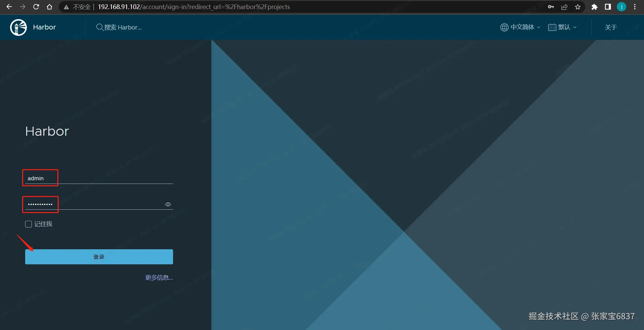Click the Harbor lighthouse logo

[18, 27]
